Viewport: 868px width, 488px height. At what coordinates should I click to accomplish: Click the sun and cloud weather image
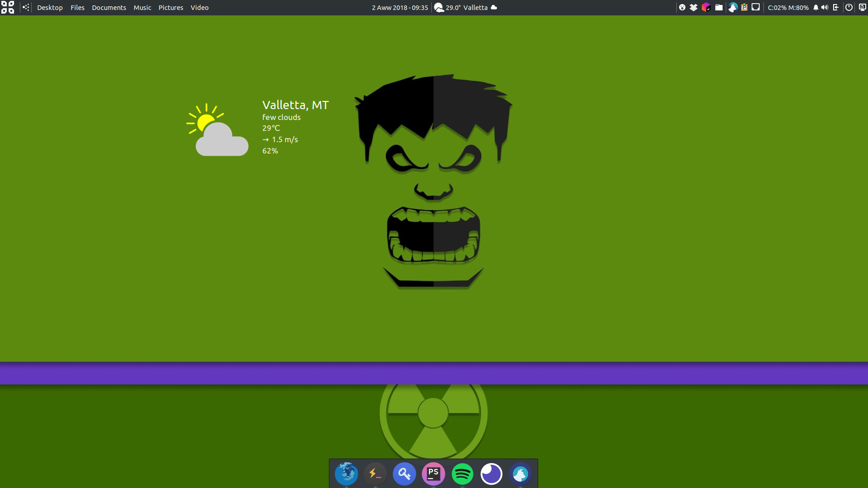pyautogui.click(x=217, y=130)
